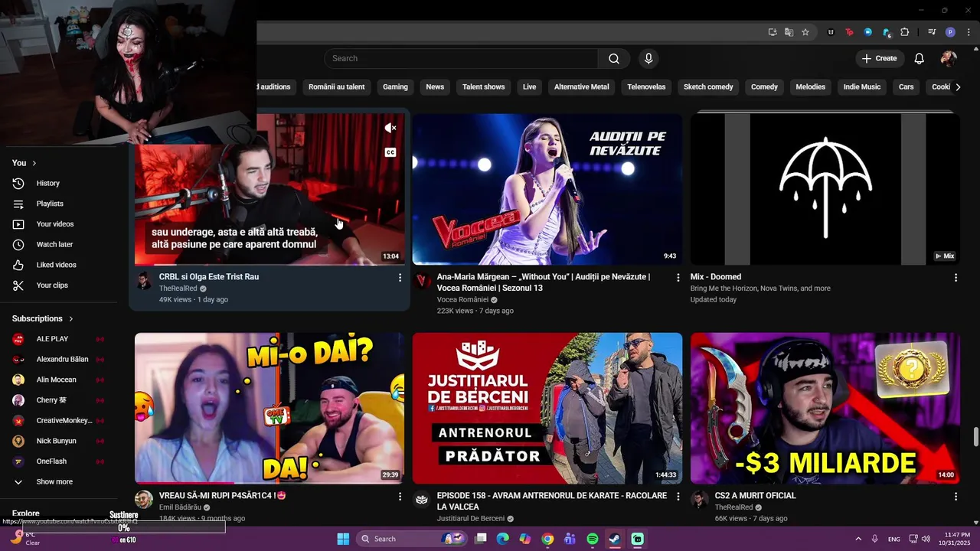Image resolution: width=980 pixels, height=551 pixels.
Task: Open Steam from the taskbar
Action: tap(615, 539)
